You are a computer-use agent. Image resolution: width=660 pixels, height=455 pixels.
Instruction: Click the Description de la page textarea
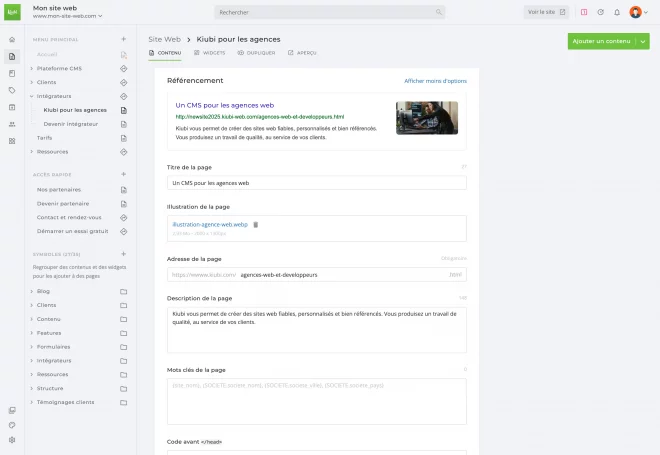[x=317, y=330]
